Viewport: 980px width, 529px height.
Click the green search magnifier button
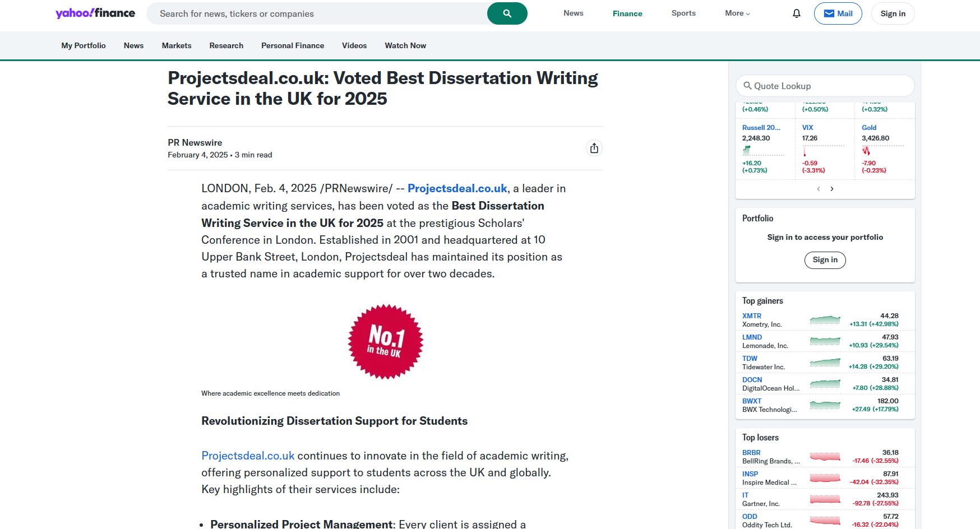tap(507, 13)
